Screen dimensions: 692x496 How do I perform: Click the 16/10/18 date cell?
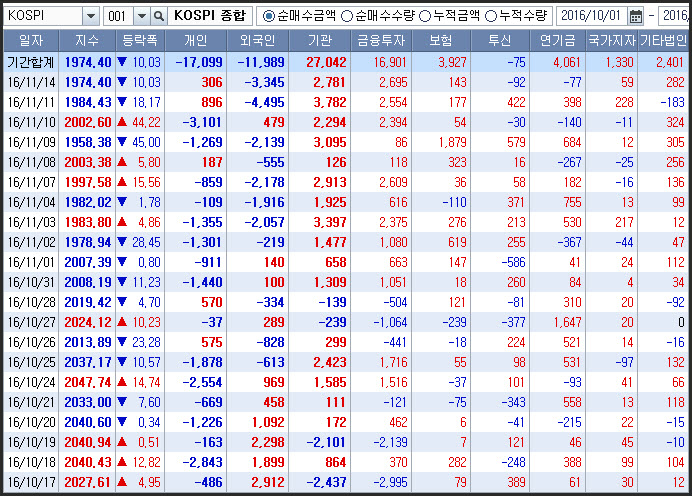click(31, 462)
